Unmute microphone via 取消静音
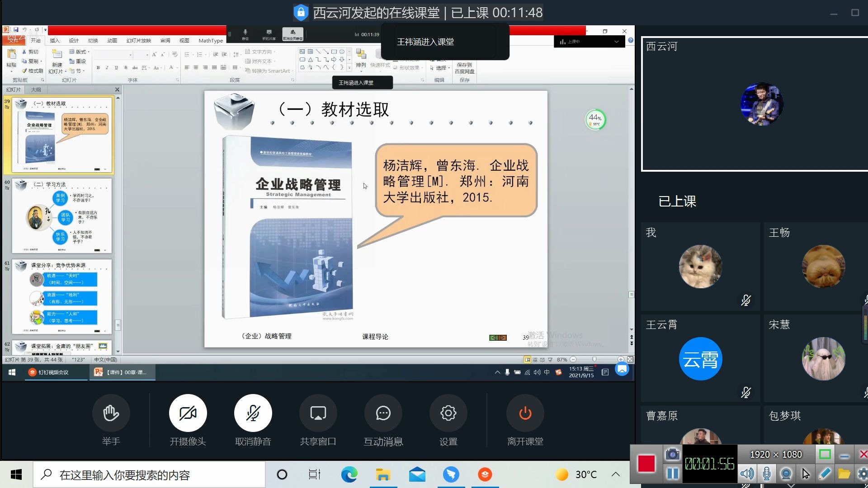868x488 pixels. tap(253, 413)
